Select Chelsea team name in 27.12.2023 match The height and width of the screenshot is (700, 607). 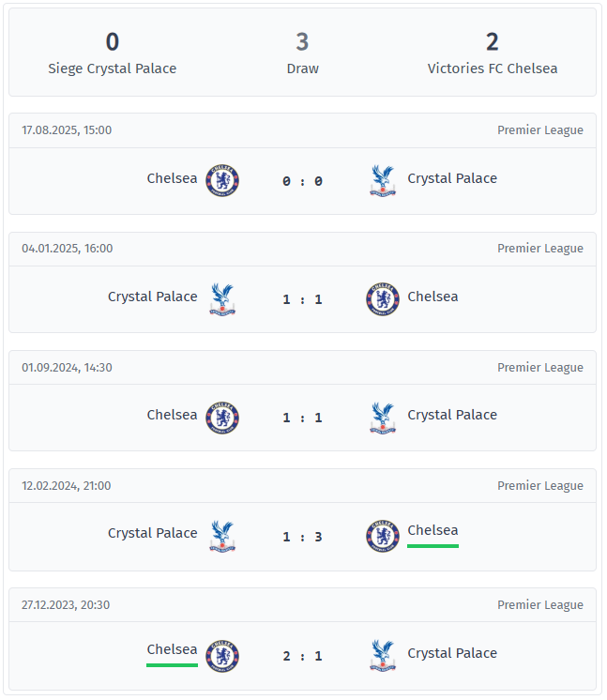click(172, 649)
